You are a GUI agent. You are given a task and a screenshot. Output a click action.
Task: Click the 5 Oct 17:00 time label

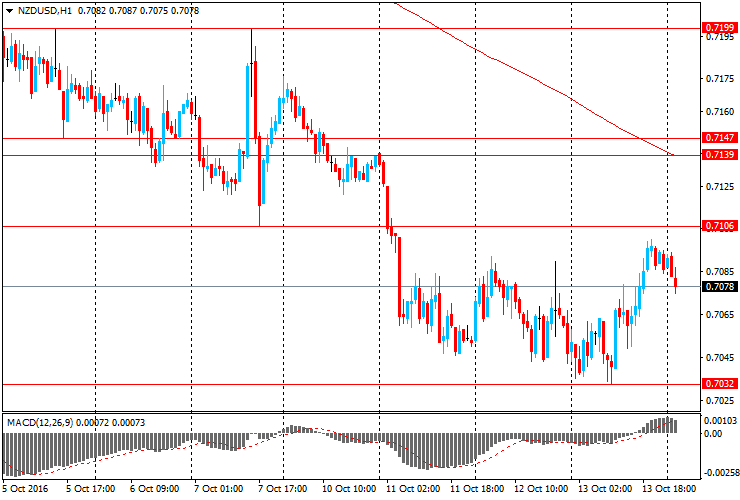[x=90, y=489]
